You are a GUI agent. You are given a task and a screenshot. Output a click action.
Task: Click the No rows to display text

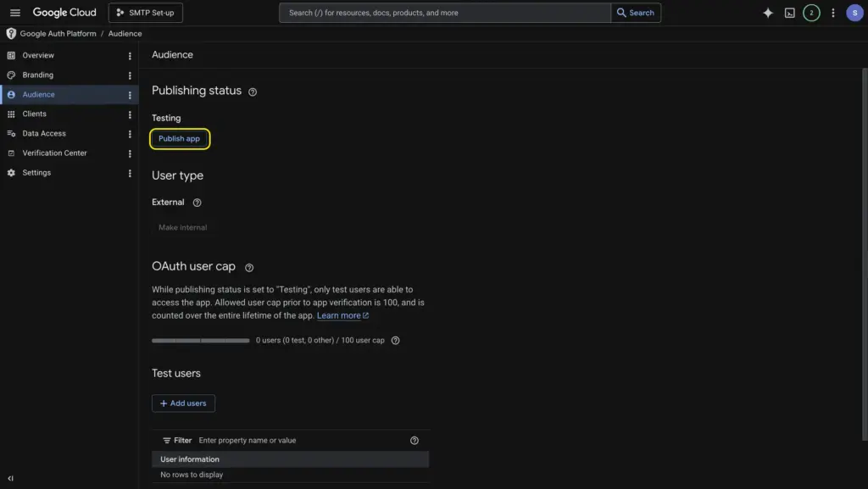coord(192,475)
